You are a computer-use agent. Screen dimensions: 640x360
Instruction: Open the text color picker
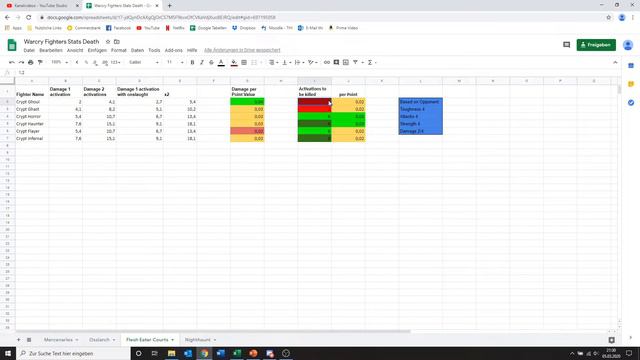tap(221, 62)
